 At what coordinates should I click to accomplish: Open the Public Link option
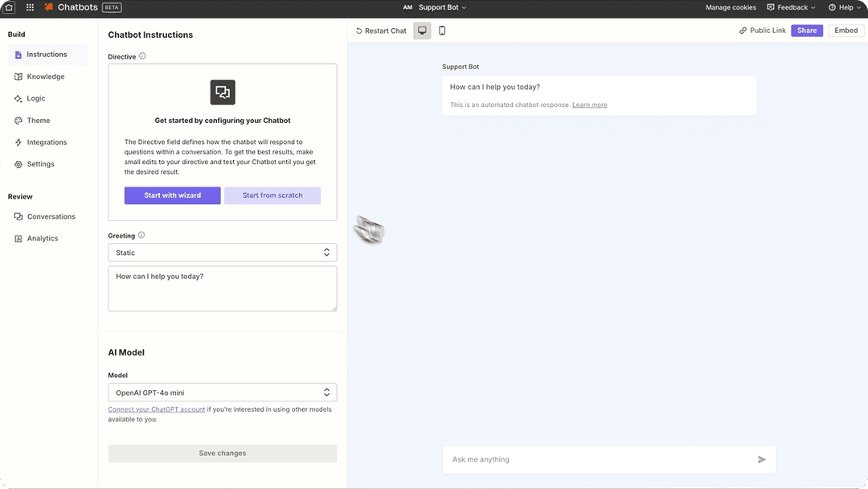pyautogui.click(x=763, y=31)
